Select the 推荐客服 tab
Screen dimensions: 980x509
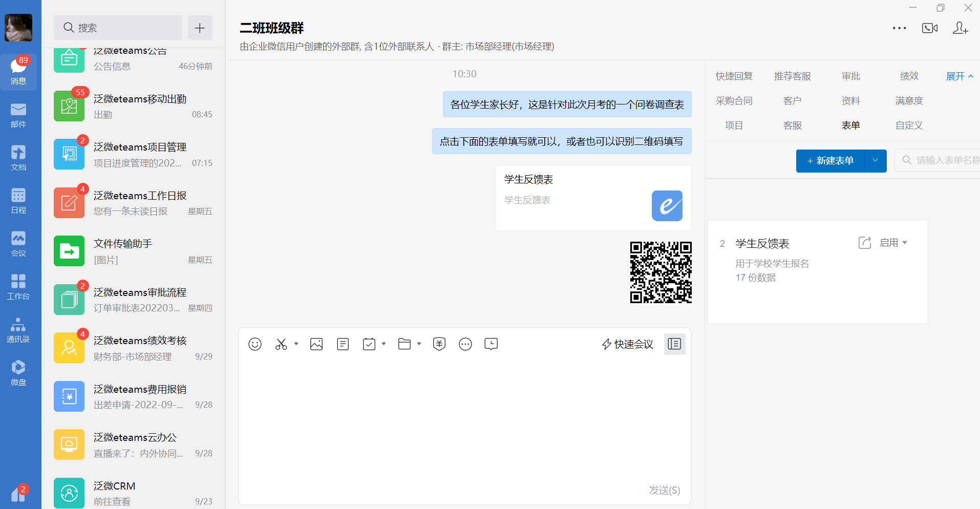(793, 76)
